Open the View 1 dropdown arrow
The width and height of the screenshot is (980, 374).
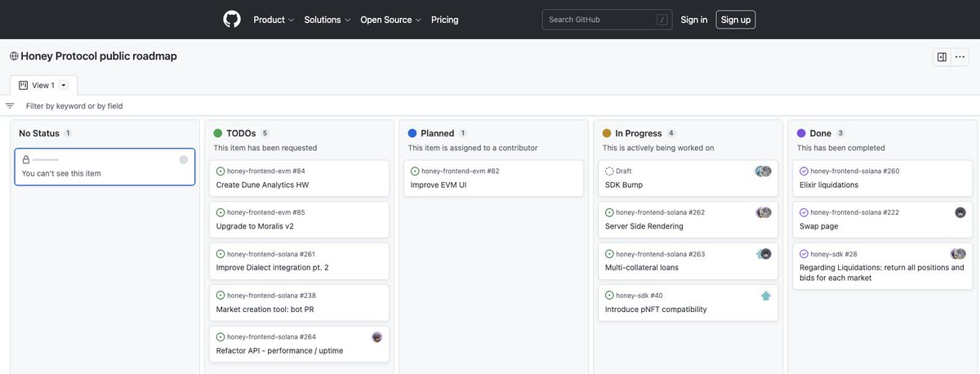[64, 85]
